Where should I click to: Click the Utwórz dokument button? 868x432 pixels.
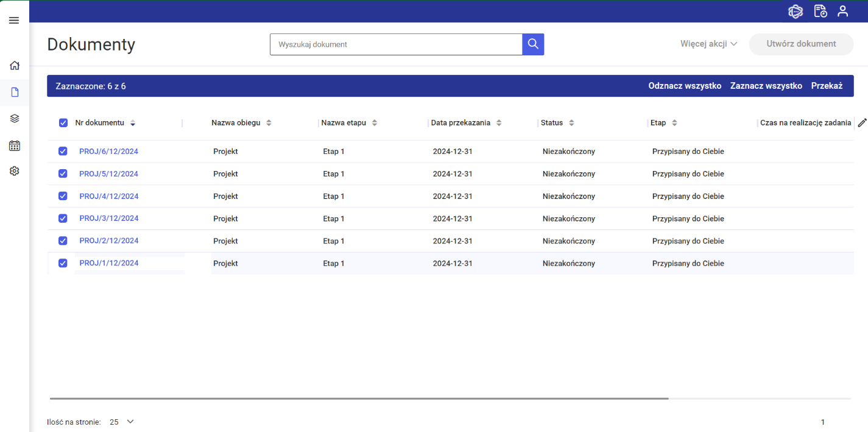coord(801,44)
